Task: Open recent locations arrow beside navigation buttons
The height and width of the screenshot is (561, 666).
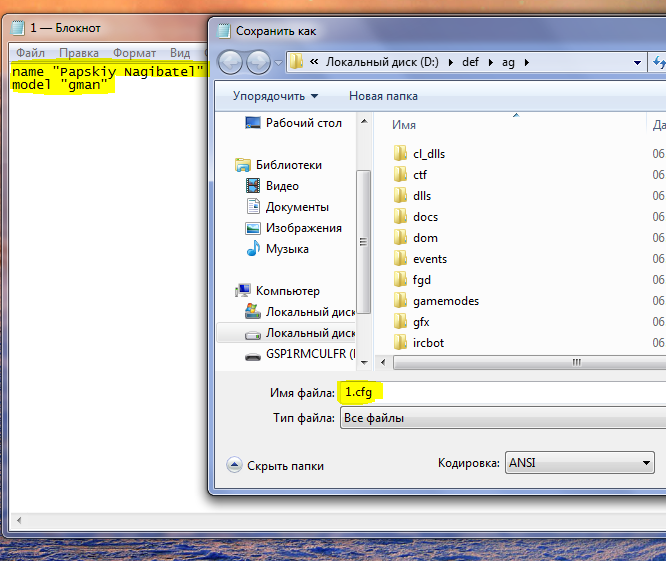Action: pyautogui.click(x=278, y=63)
